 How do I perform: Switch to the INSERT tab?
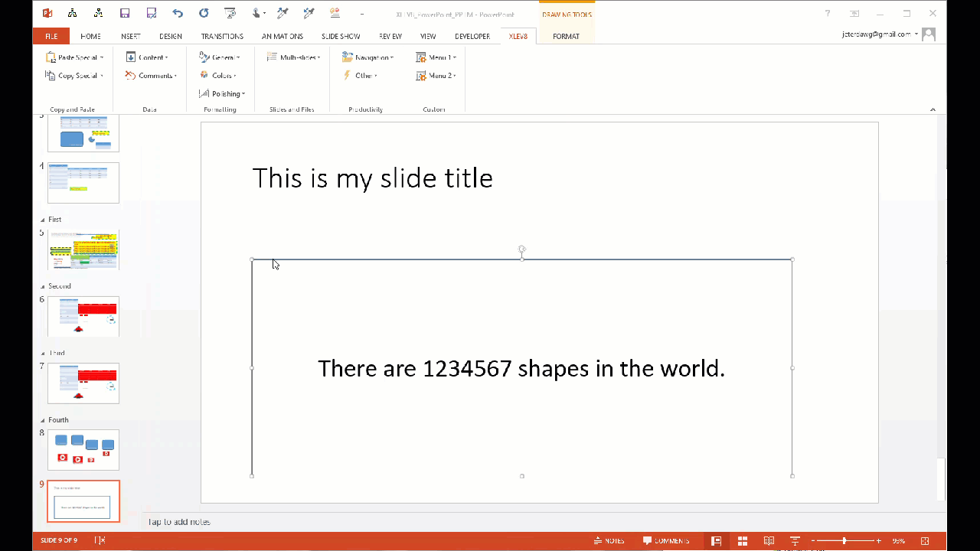[x=131, y=36]
